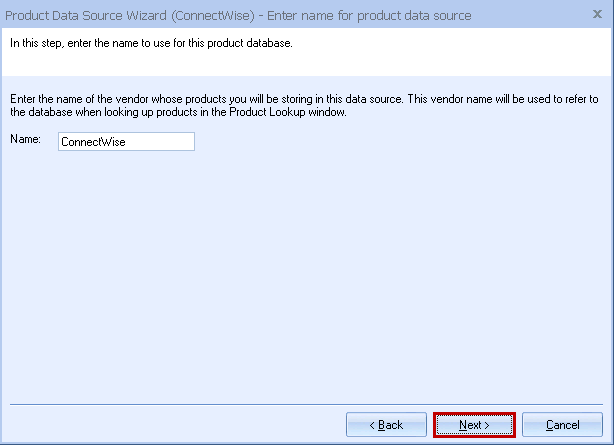Cancel the Product Data Source Wizard
Screen dimensions: 614x445
pyautogui.click(x=562, y=425)
